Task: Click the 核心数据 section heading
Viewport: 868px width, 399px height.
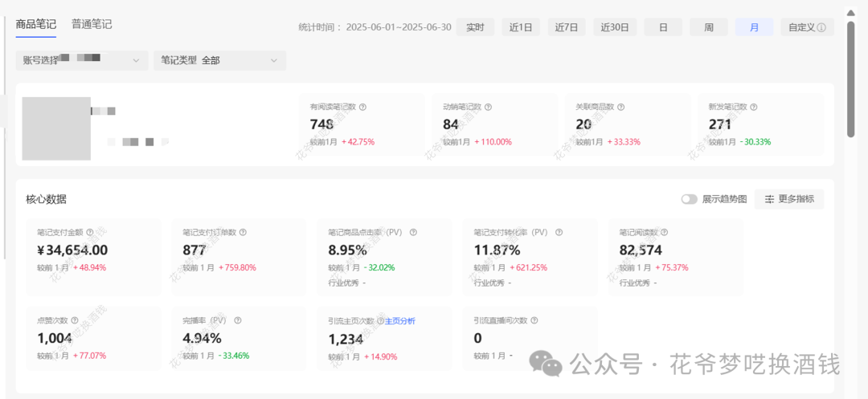Action: [46, 199]
